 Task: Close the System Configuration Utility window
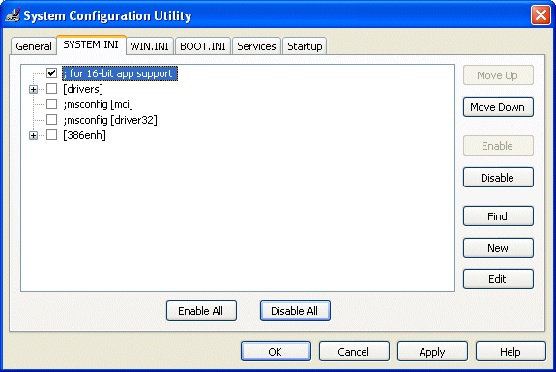(x=540, y=15)
